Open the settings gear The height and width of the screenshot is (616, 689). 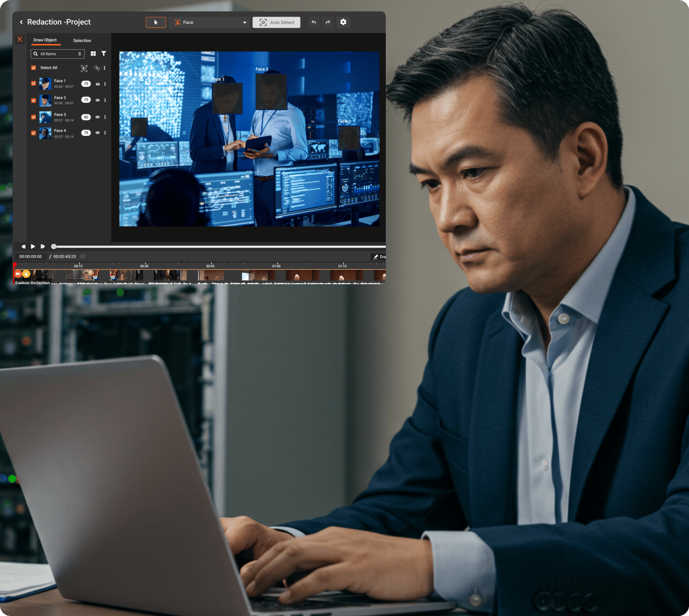tap(343, 22)
